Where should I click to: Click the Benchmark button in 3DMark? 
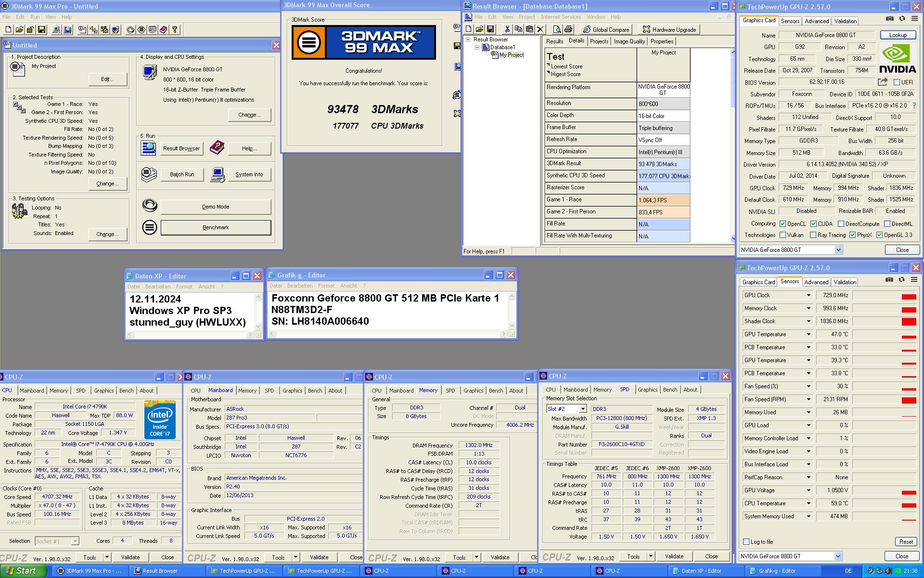pyautogui.click(x=216, y=227)
